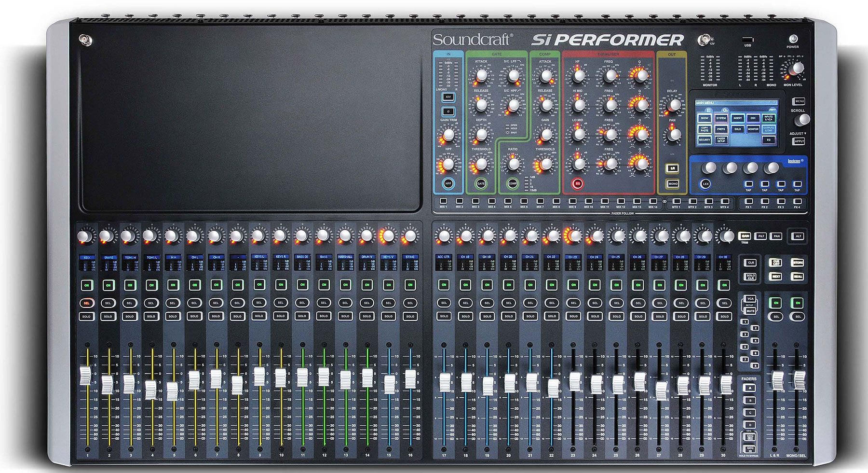Click the NEXT cue button
This screenshot has height=473, width=868.
point(776,277)
